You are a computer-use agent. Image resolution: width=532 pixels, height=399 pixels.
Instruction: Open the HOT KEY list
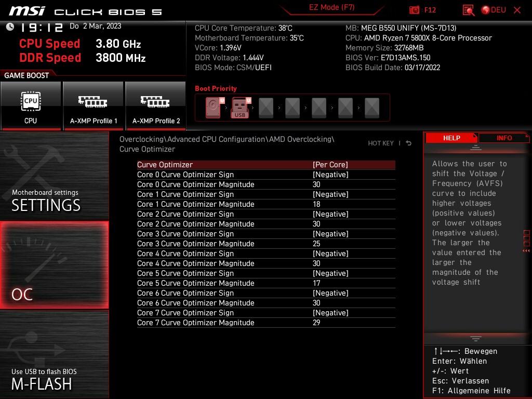pos(381,143)
